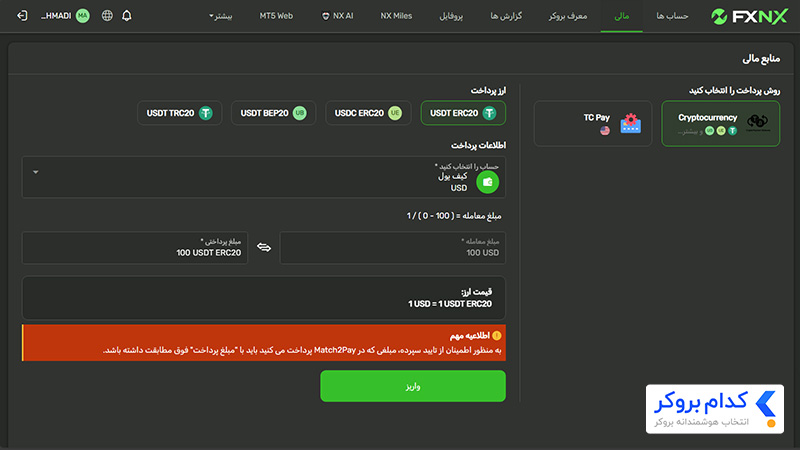Click the کیف پول USD account text

point(453,182)
